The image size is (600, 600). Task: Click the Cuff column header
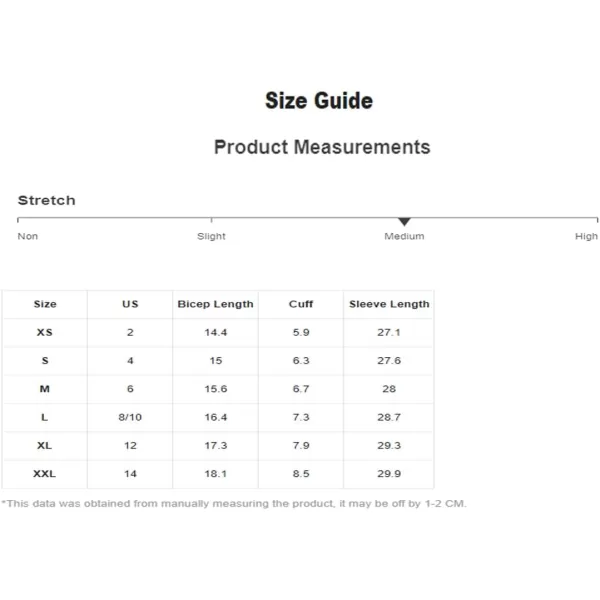pos(301,304)
